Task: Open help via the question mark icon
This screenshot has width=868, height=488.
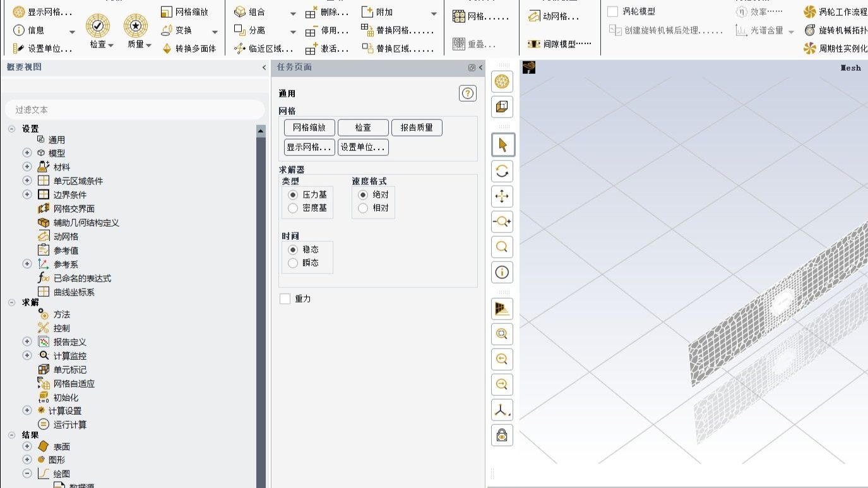Action: pyautogui.click(x=468, y=93)
